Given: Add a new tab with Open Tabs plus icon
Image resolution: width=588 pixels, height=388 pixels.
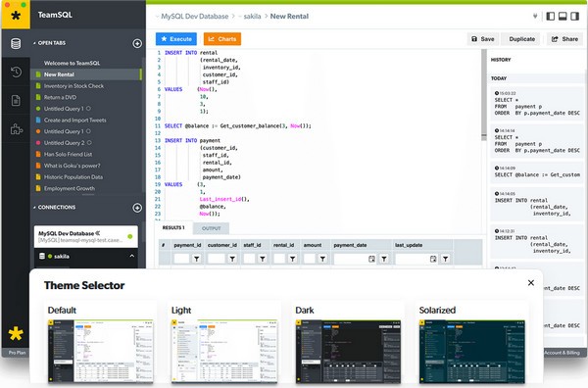Looking at the screenshot, I should point(137,43).
